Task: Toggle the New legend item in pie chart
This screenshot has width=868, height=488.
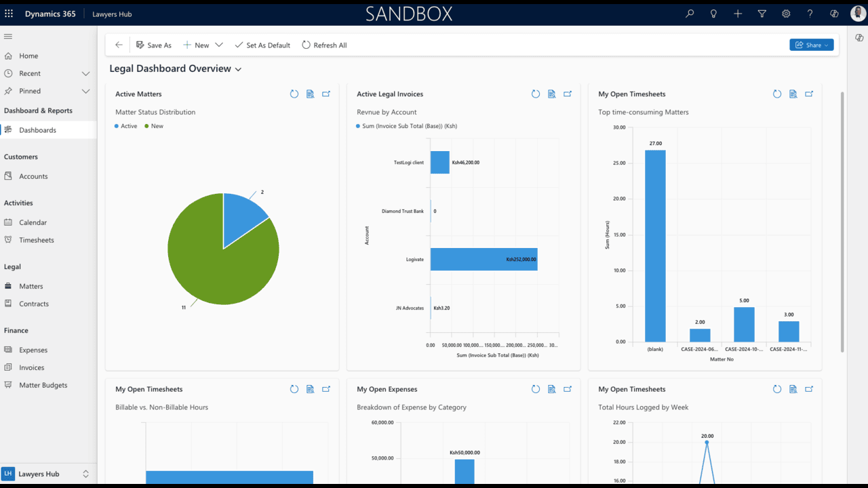Action: 153,126
